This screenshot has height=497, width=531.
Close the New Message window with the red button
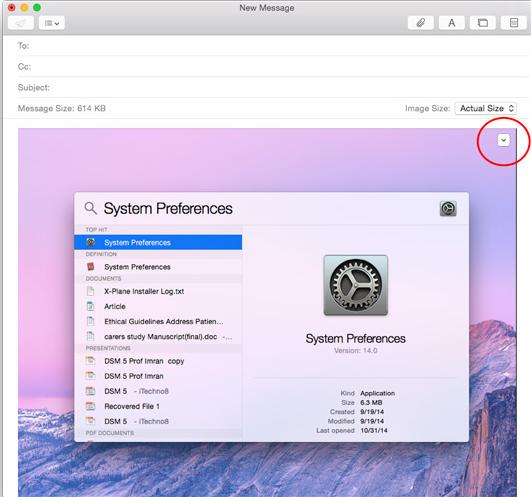[12, 7]
